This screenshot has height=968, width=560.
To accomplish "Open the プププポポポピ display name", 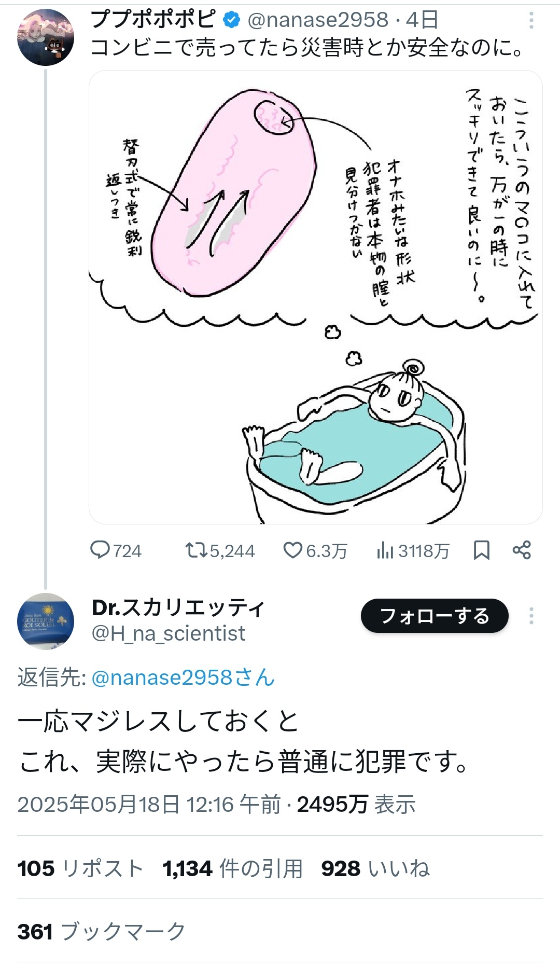I will (153, 20).
